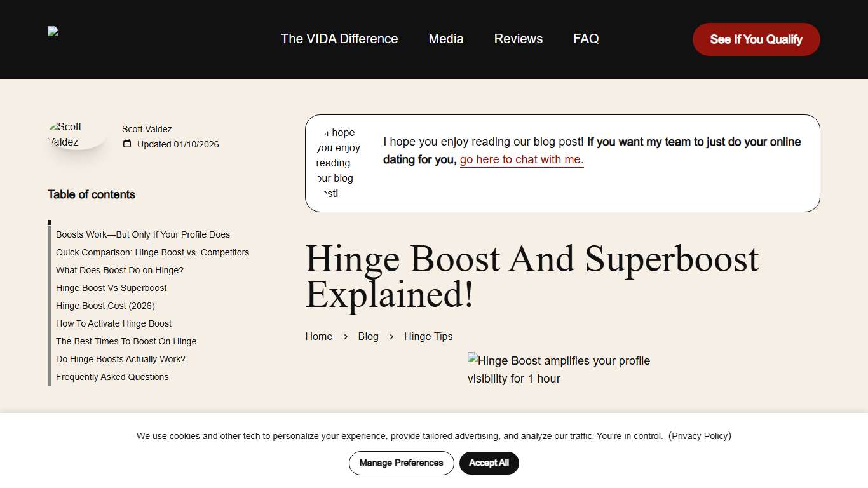Click the Home breadcrumb link

tap(318, 336)
